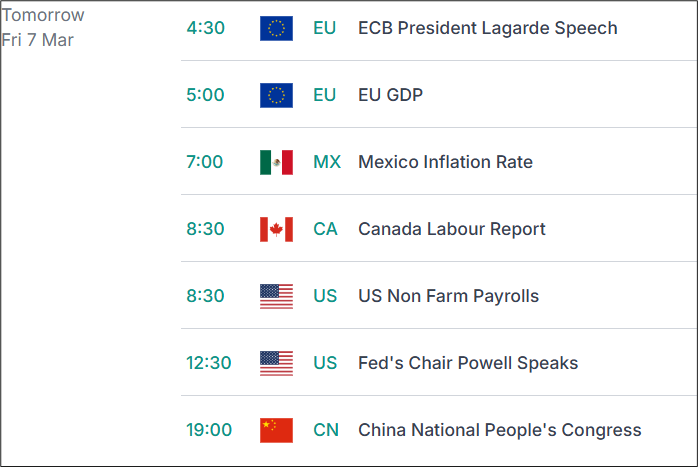Click the US flag beside Powell Speaks
This screenshot has width=698, height=467.
coord(276,363)
